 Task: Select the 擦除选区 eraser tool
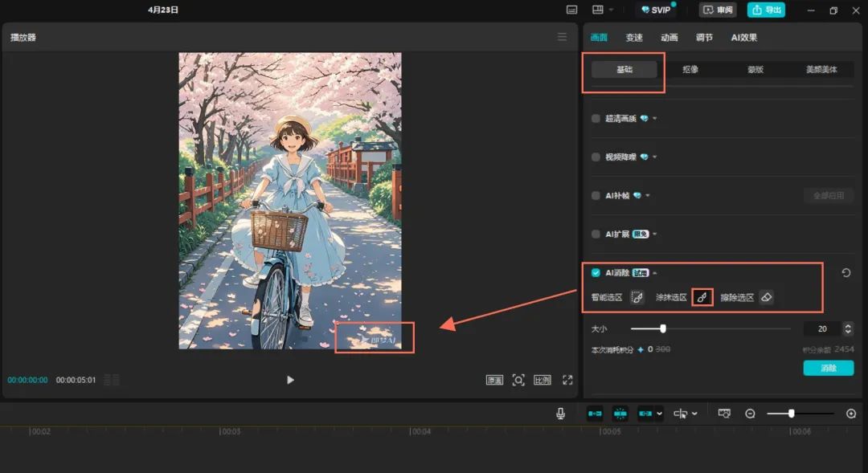[x=766, y=298]
